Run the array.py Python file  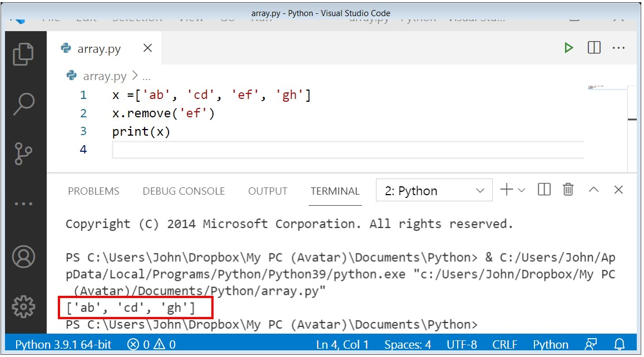tap(568, 47)
